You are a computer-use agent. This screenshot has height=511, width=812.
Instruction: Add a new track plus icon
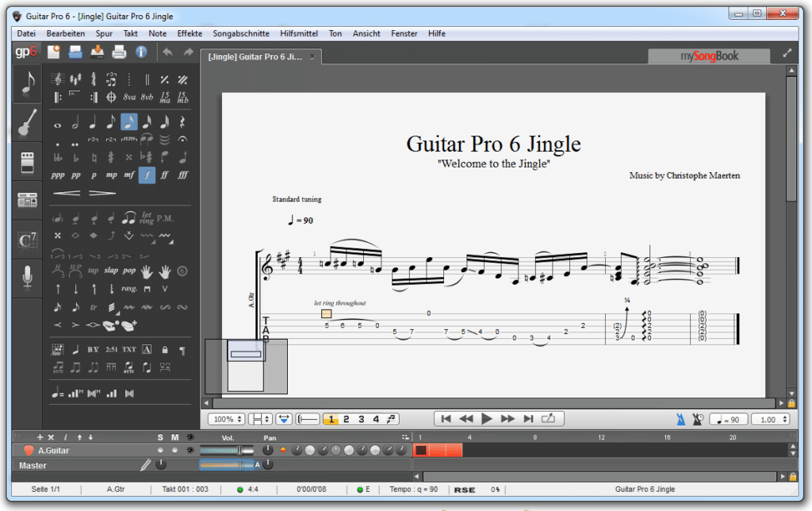click(x=40, y=437)
